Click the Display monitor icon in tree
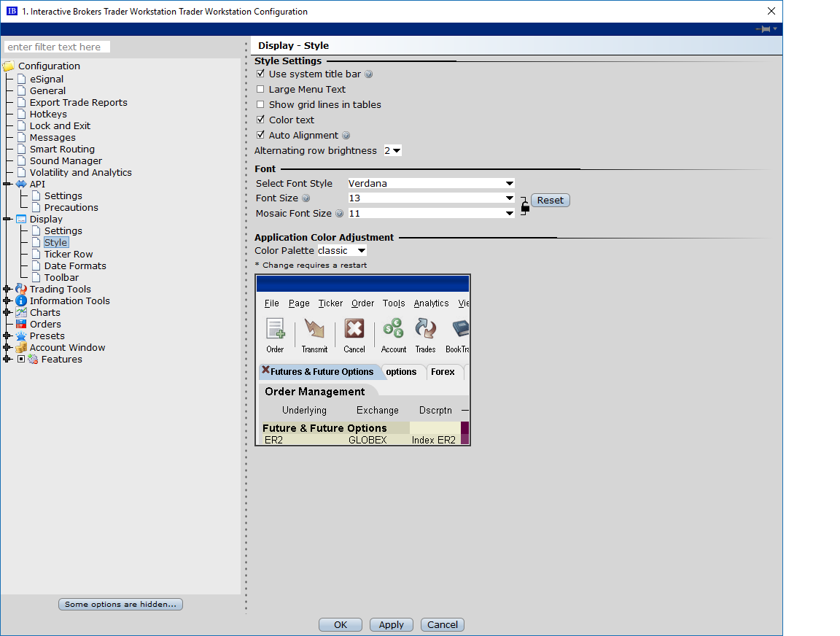Screen dimensions: 840x636 pos(21,219)
